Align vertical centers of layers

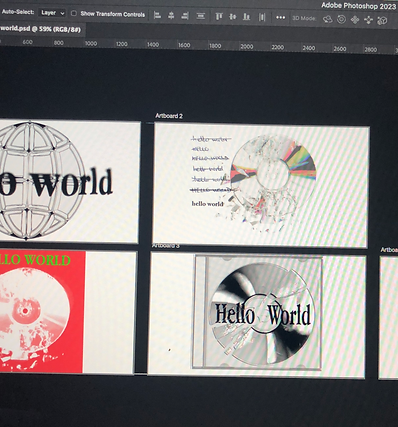pyautogui.click(x=233, y=16)
